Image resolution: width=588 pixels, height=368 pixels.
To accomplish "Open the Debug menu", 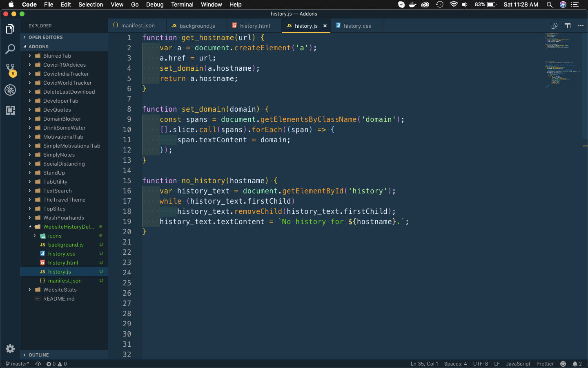I will 155,4.
